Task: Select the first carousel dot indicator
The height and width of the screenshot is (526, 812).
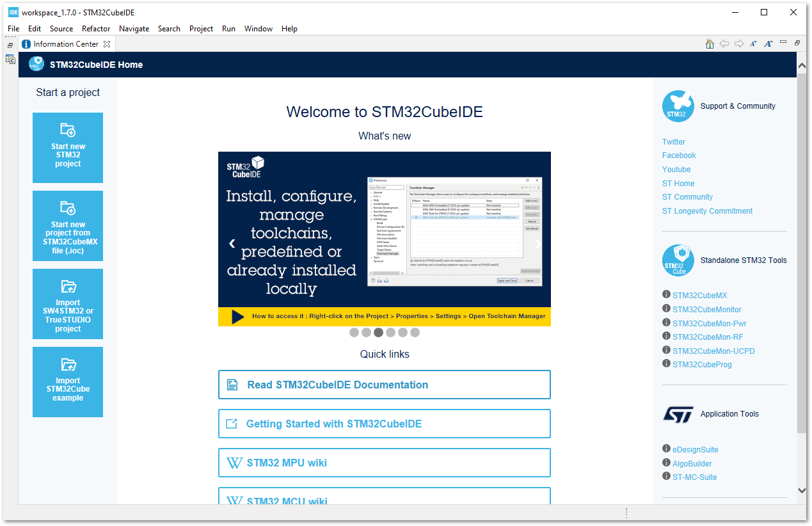Action: pyautogui.click(x=354, y=333)
